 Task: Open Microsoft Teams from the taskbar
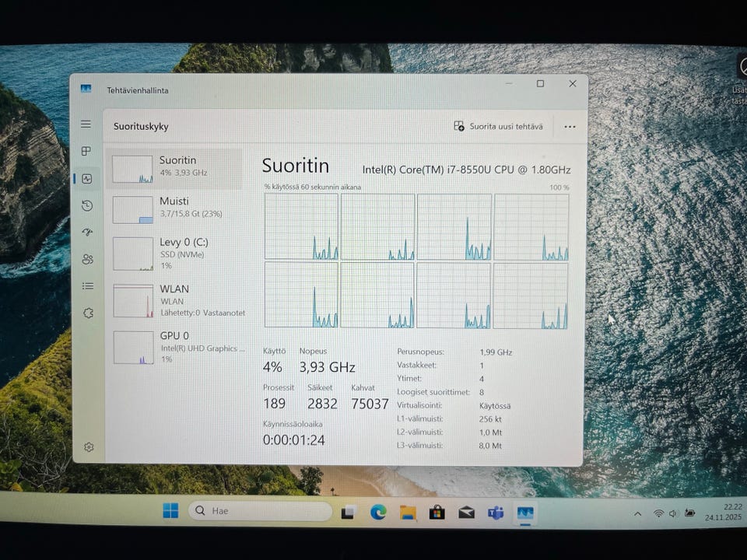point(496,513)
